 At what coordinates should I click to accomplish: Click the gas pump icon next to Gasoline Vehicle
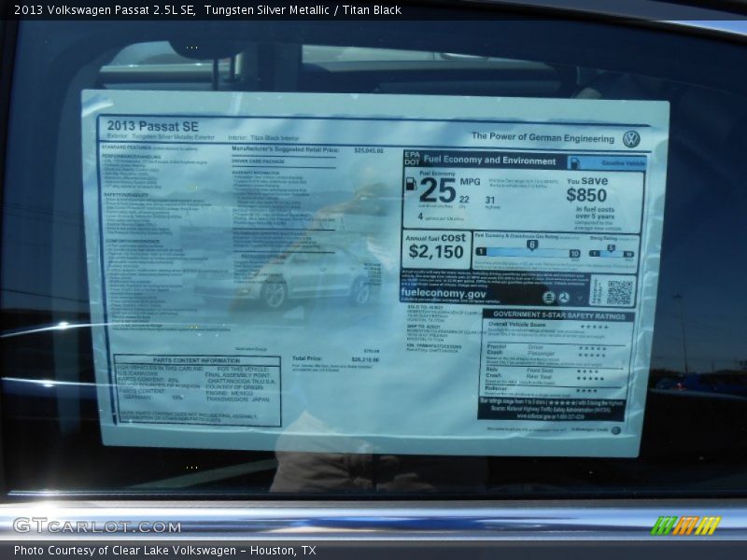pyautogui.click(x=575, y=162)
